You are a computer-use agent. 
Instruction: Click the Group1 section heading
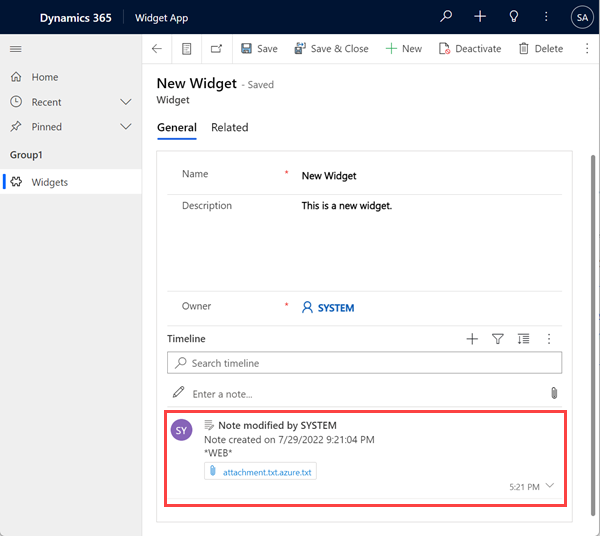[26, 155]
